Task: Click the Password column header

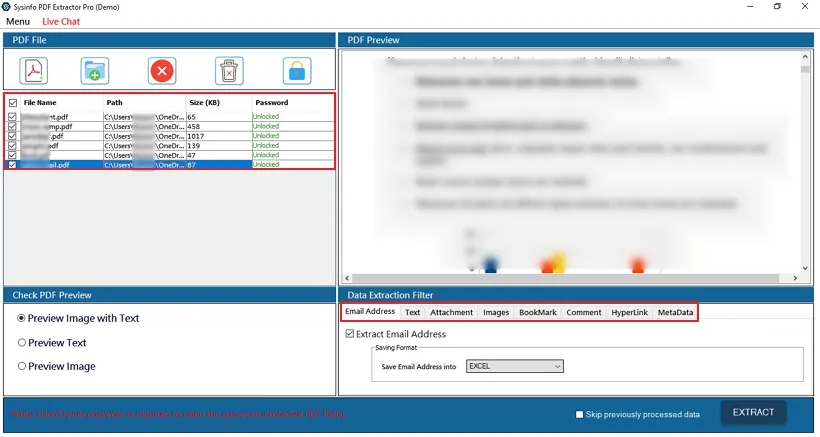Action: (x=293, y=103)
